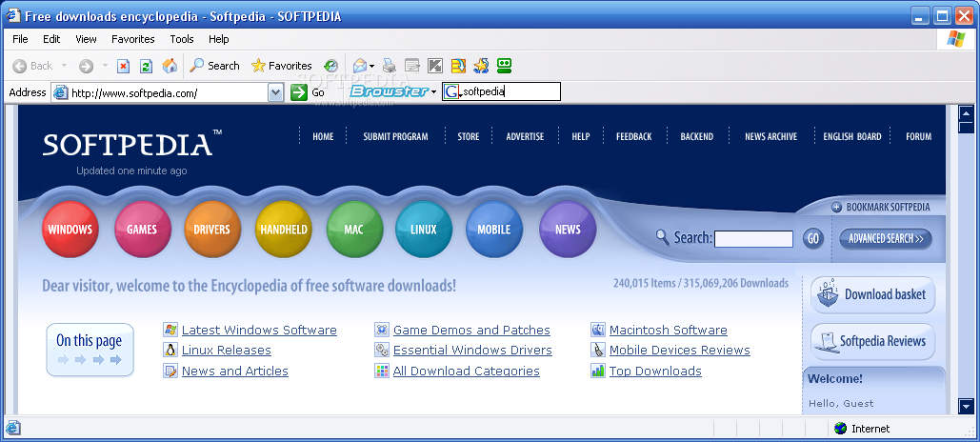Click the Edit page icon next to Print

[x=411, y=66]
